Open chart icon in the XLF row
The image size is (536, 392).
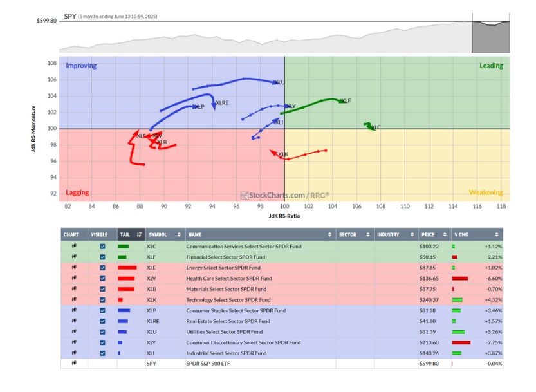pos(74,257)
